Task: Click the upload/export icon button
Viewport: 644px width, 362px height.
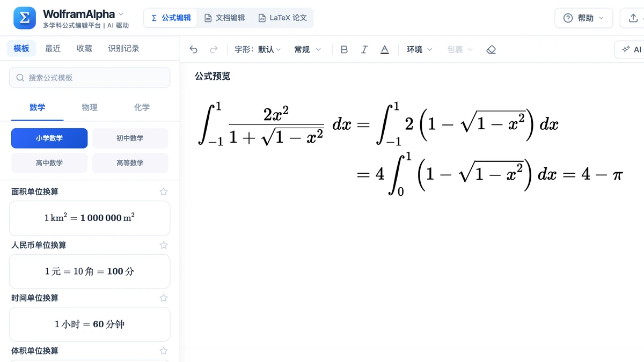Action: coord(633,18)
